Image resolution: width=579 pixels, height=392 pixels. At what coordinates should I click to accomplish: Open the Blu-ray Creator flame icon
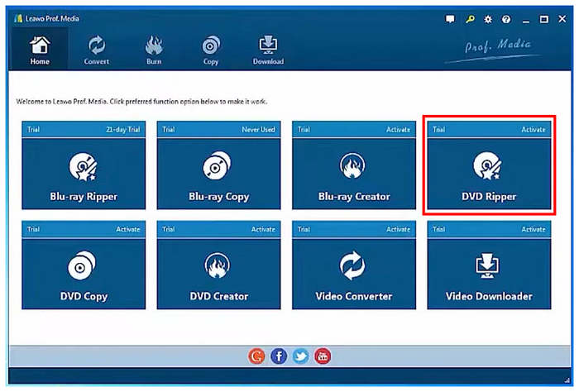pyautogui.click(x=352, y=165)
